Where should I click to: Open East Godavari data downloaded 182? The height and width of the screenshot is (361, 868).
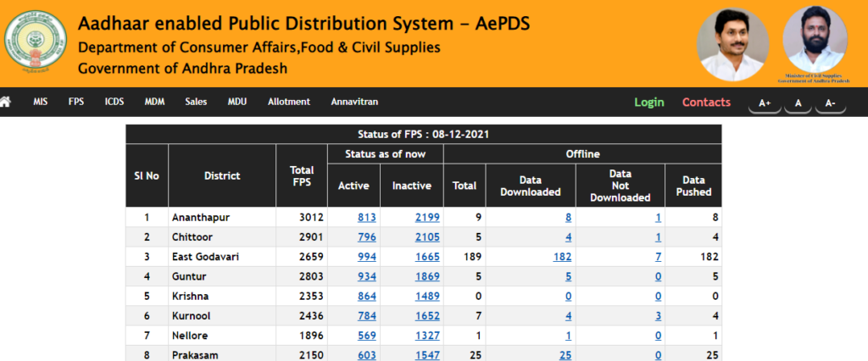(563, 257)
